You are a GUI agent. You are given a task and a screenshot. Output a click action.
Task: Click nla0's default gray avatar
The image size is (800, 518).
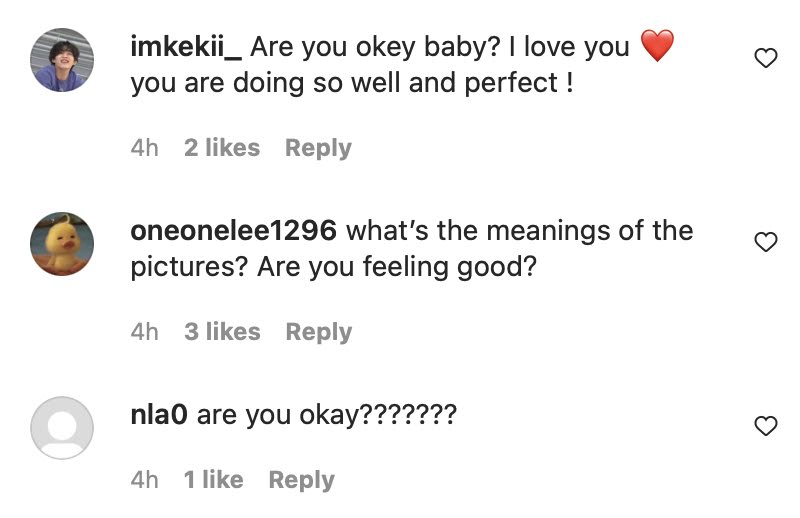(x=62, y=428)
